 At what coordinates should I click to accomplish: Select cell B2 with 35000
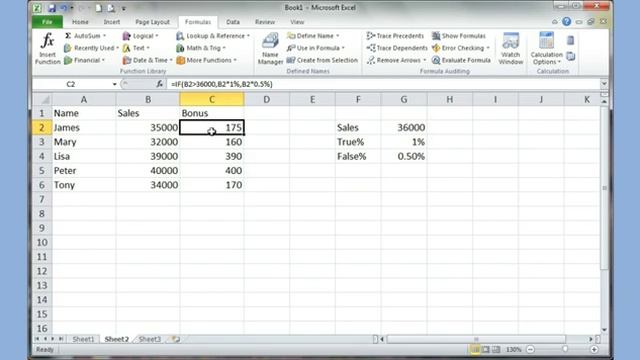point(148,127)
